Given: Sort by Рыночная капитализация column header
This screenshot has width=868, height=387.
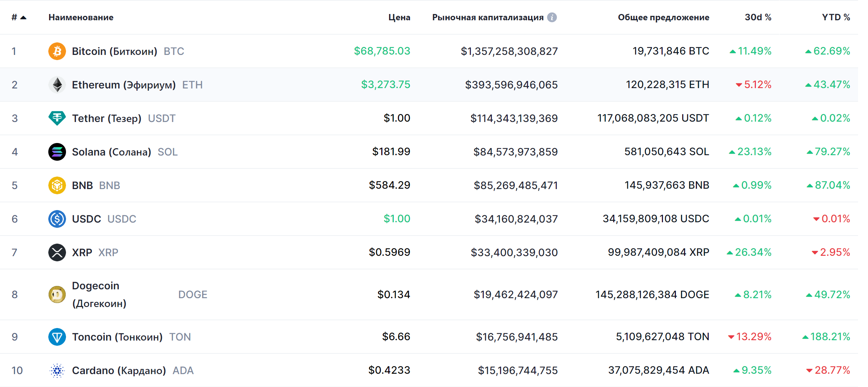Looking at the screenshot, I should coord(488,17).
